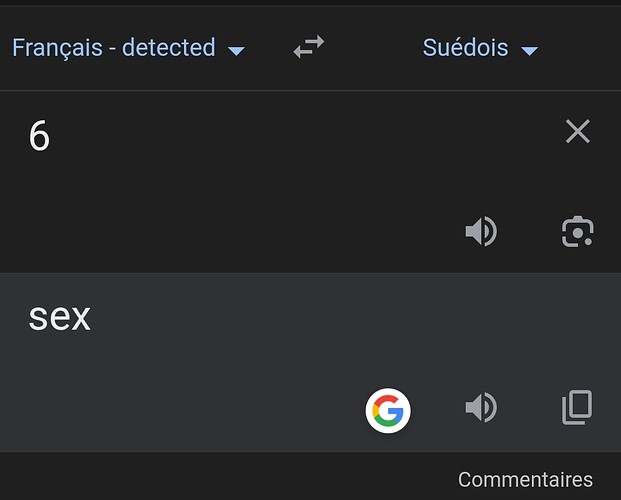Copy the translation to clipboard
This screenshot has width=621, height=500.
pyautogui.click(x=577, y=407)
